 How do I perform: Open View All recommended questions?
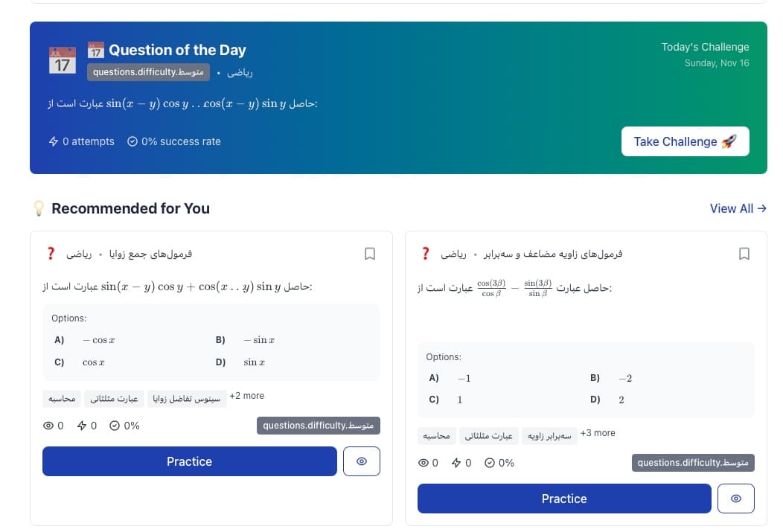tap(738, 208)
